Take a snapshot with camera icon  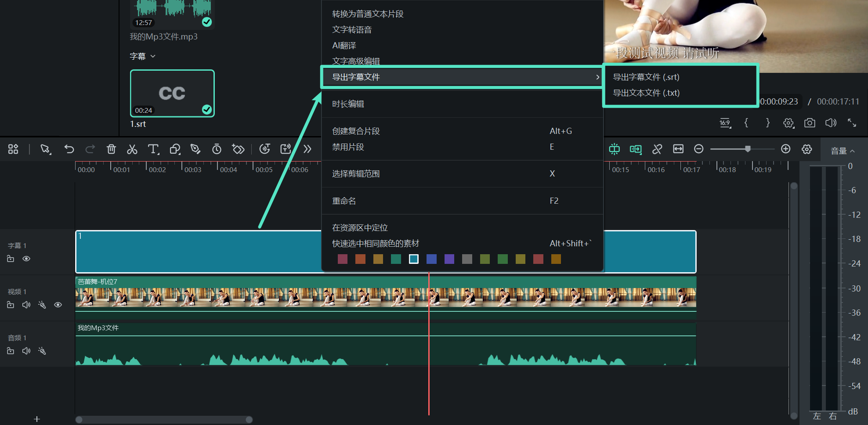[810, 123]
